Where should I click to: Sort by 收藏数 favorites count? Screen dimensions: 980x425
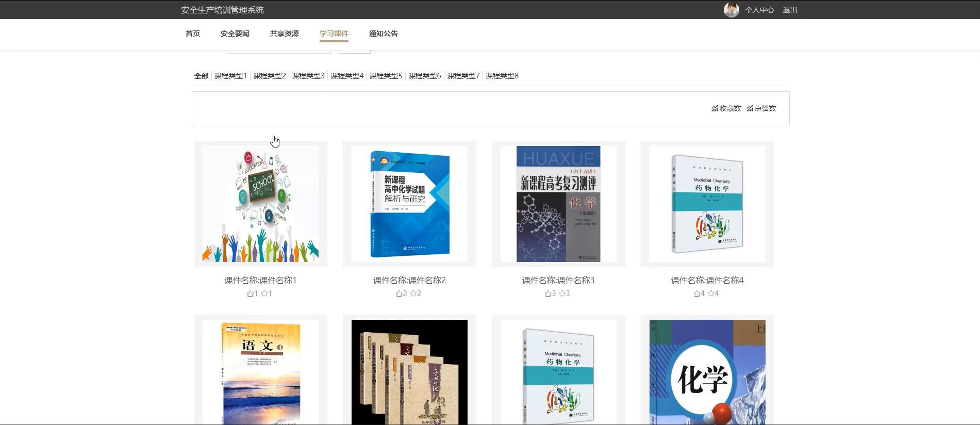tap(730, 108)
